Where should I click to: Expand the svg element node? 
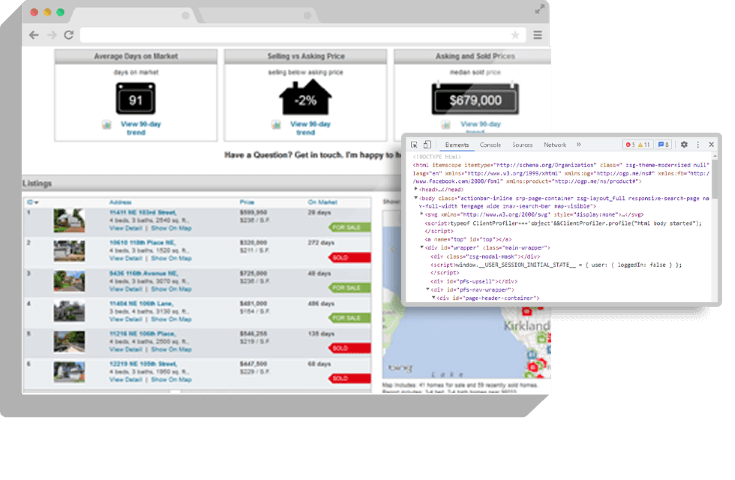[421, 214]
